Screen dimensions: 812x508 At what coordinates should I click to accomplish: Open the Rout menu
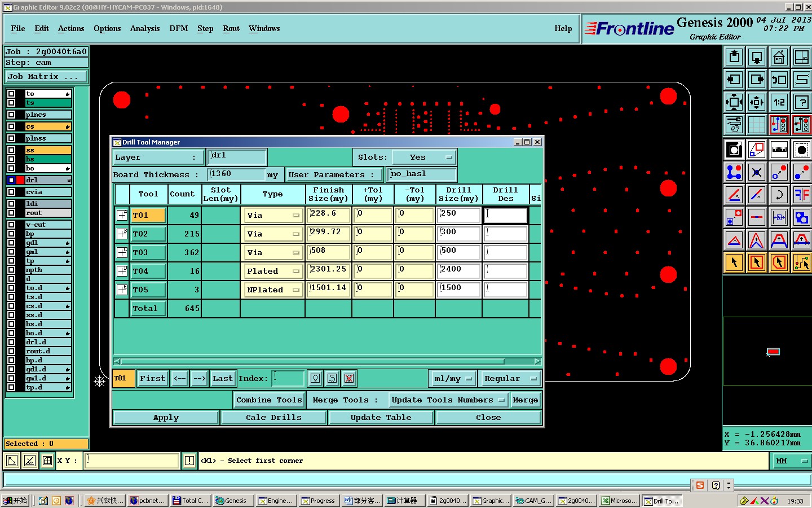[x=231, y=29]
